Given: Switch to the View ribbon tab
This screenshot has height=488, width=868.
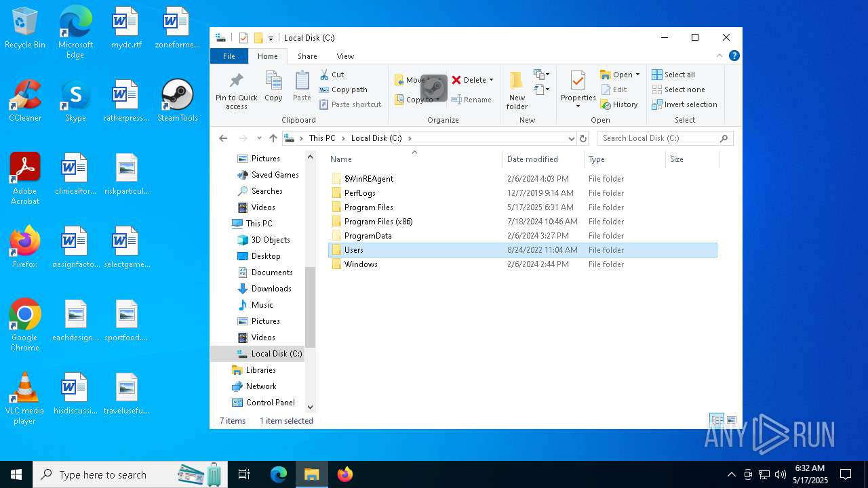Looking at the screenshot, I should tap(345, 56).
